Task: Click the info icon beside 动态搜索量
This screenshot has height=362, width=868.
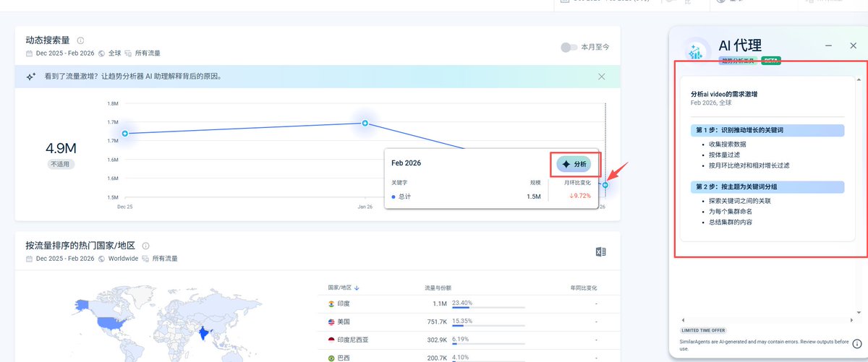Action: click(x=80, y=41)
